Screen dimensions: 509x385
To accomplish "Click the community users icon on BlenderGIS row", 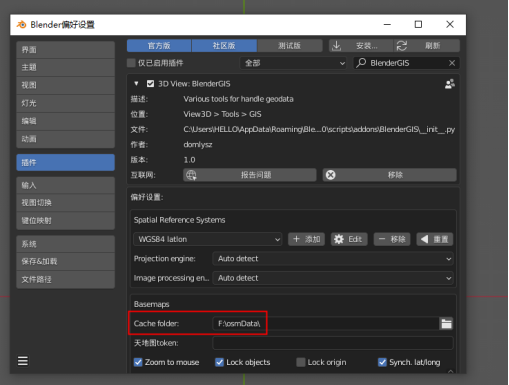I will (450, 84).
